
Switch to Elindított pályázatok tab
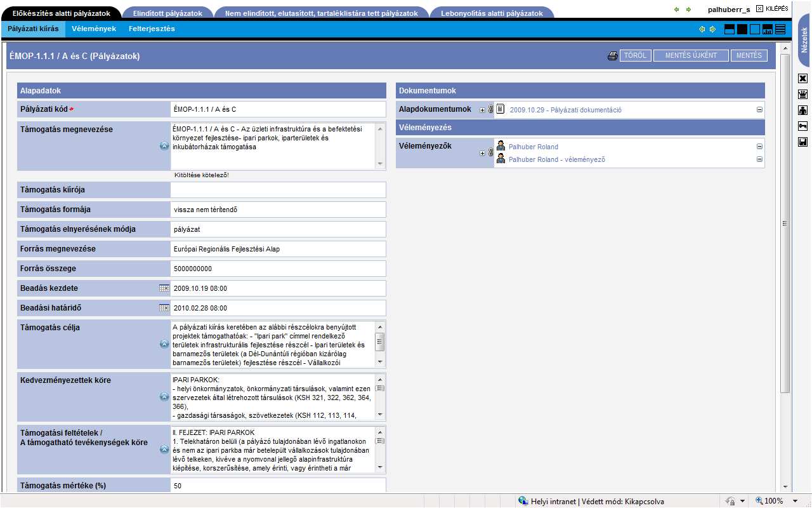coord(167,13)
